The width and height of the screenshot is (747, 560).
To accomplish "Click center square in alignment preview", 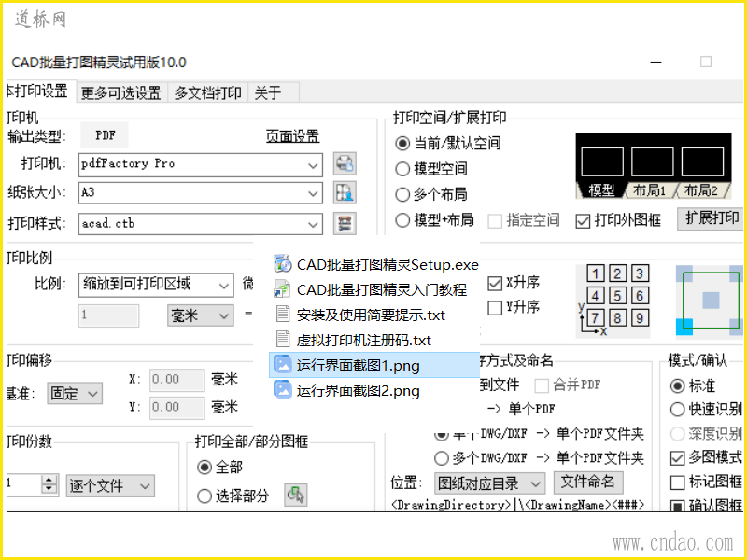I will point(711,301).
